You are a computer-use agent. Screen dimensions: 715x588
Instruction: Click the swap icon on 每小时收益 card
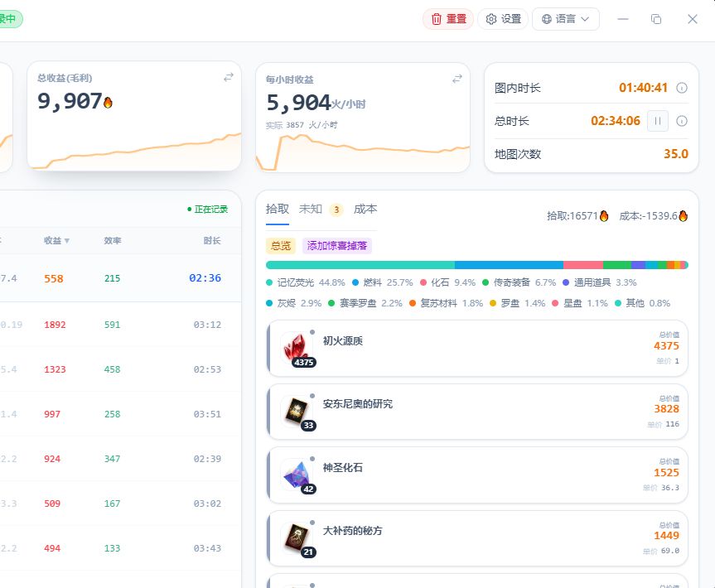coord(457,79)
